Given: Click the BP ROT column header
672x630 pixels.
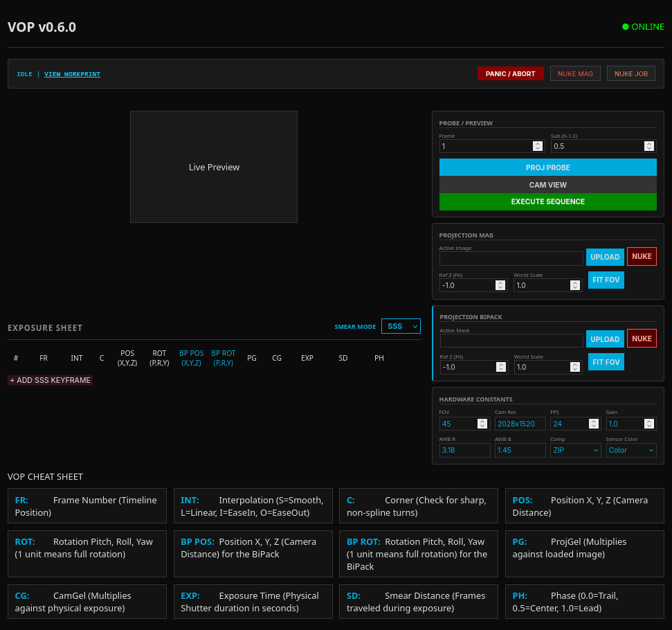Looking at the screenshot, I should [224, 358].
